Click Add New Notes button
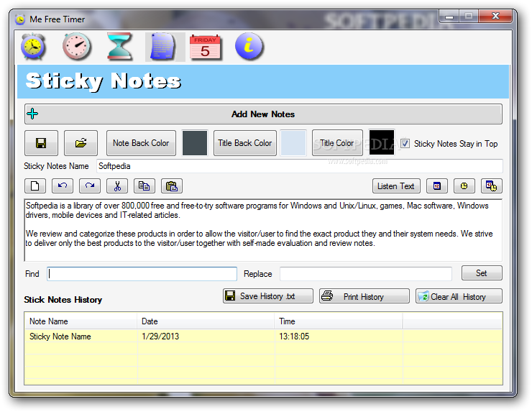 [x=263, y=114]
